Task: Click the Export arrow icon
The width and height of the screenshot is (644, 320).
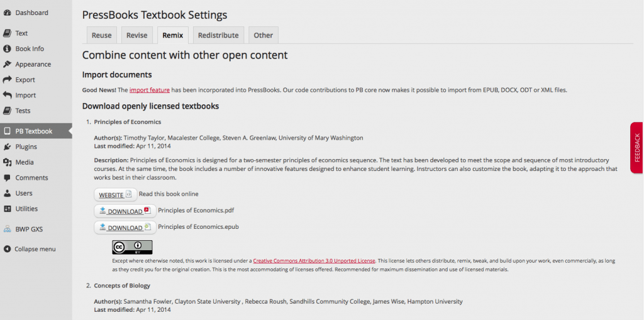Action: (8, 80)
